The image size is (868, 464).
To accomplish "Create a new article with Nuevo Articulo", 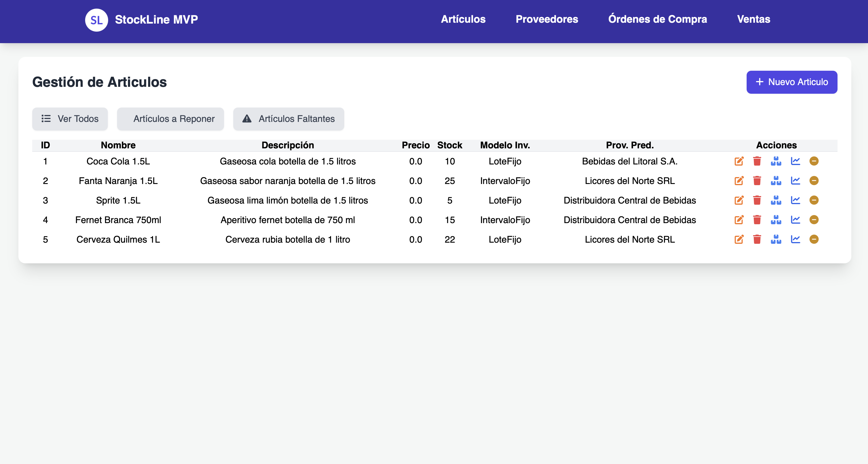I will point(791,82).
